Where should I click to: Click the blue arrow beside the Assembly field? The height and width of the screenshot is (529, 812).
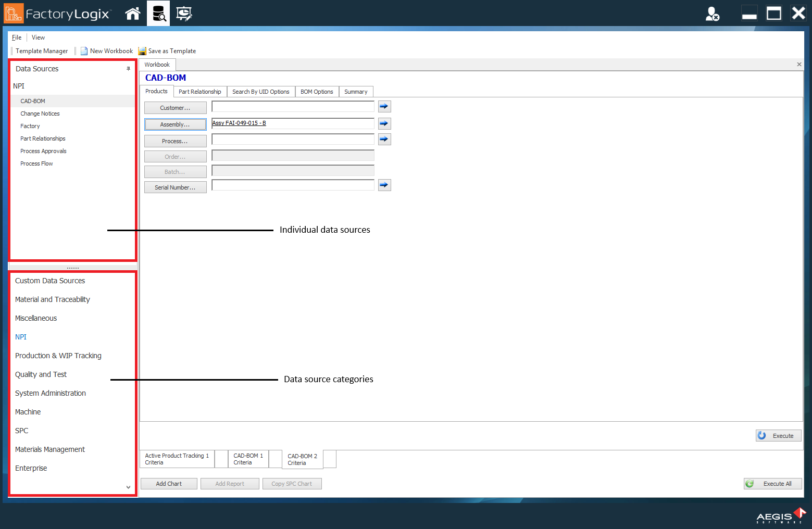point(384,123)
